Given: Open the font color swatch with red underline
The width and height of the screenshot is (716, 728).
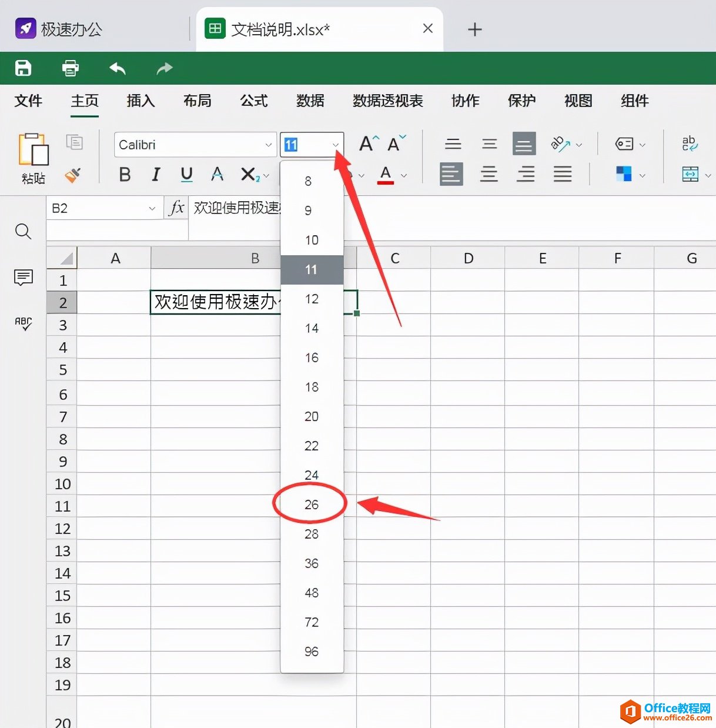Looking at the screenshot, I should [x=385, y=174].
